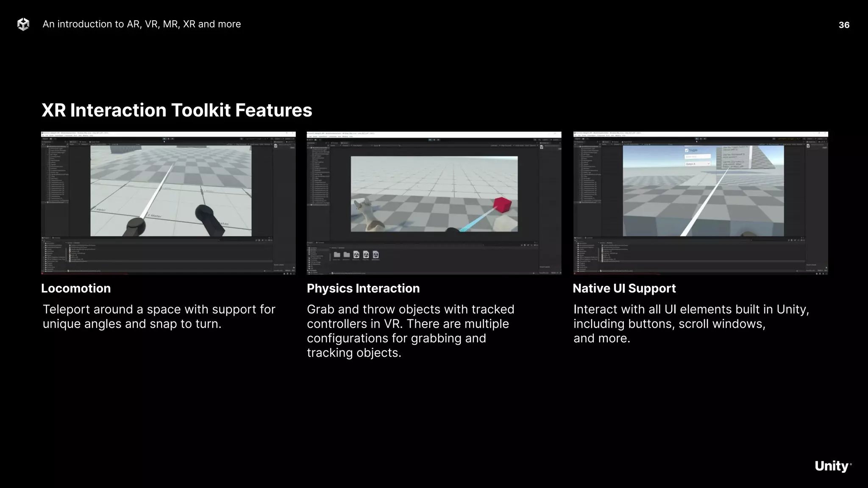Select first folder icon in Physics Interaction Project panel
The height and width of the screenshot is (488, 868).
click(337, 255)
